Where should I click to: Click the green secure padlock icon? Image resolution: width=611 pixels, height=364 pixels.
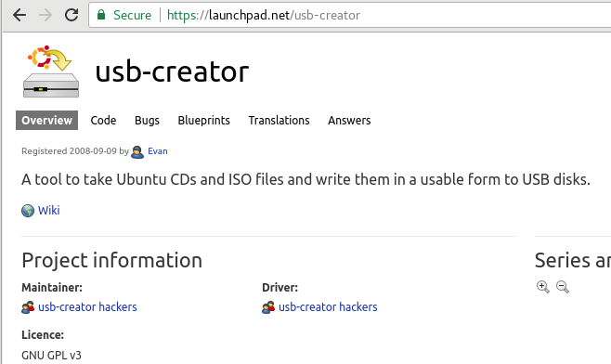tap(101, 15)
